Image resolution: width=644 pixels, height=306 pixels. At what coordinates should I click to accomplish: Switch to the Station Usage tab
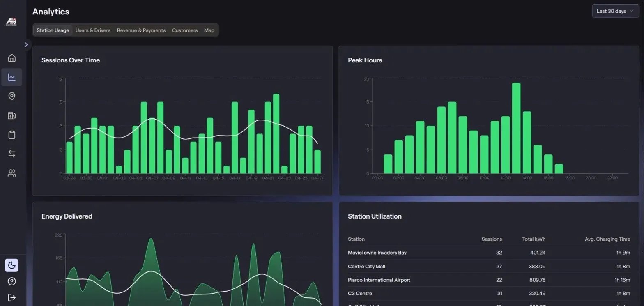click(x=53, y=30)
